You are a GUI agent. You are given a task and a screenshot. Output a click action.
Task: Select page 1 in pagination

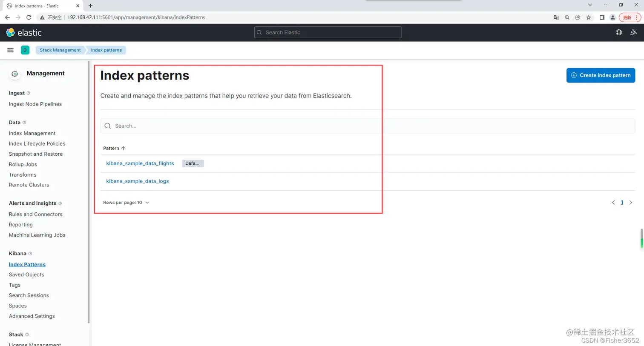coord(622,203)
